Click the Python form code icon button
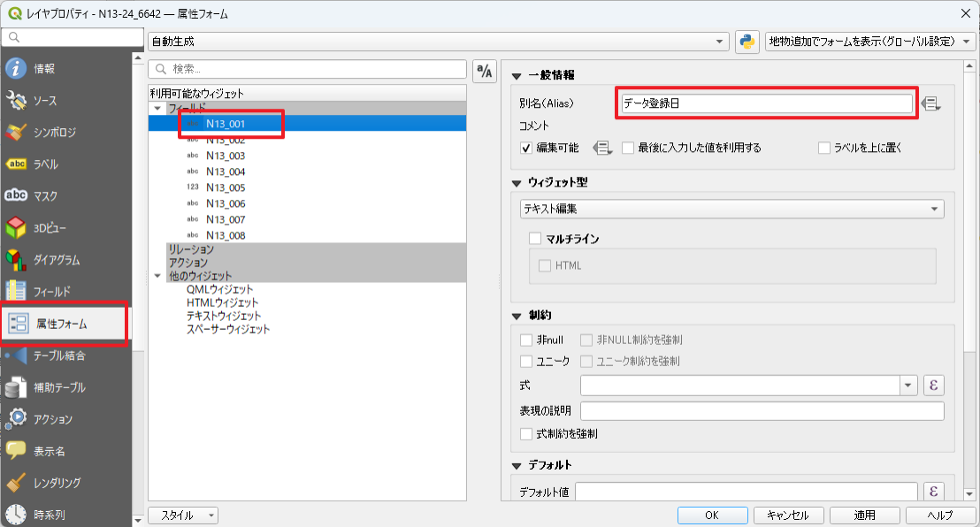This screenshot has width=980, height=527. coord(747,42)
